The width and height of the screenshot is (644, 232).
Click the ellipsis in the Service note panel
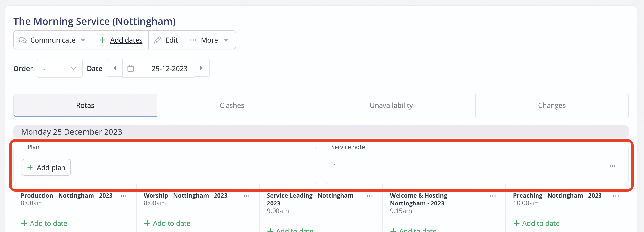point(613,166)
